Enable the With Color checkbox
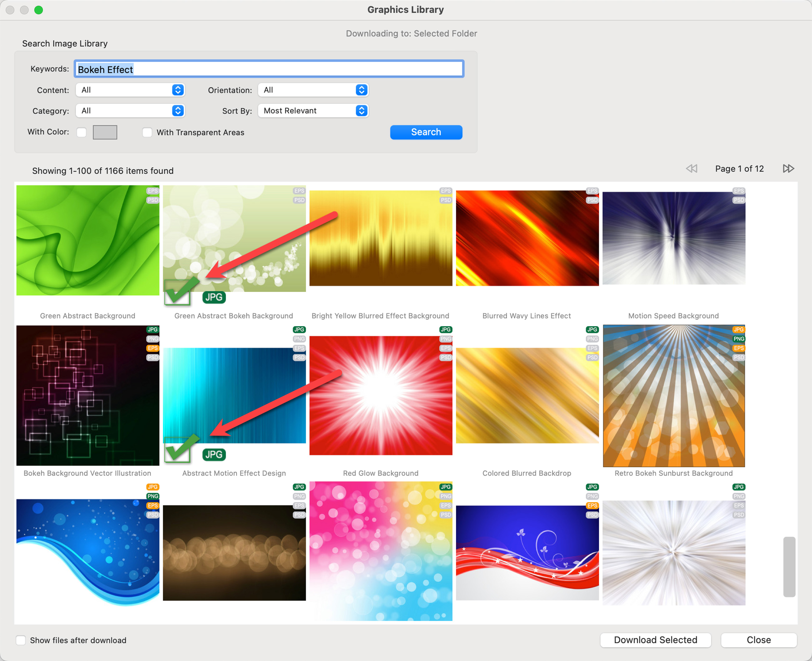The image size is (812, 661). click(82, 132)
